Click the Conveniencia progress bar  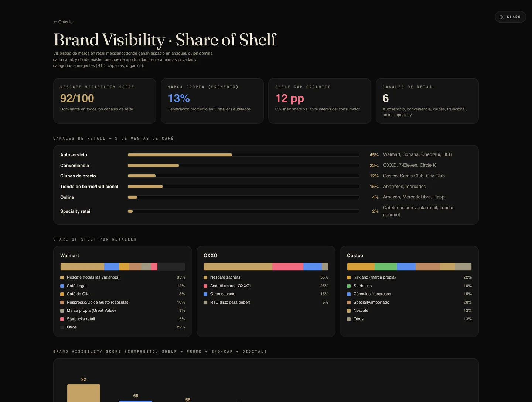(x=243, y=166)
